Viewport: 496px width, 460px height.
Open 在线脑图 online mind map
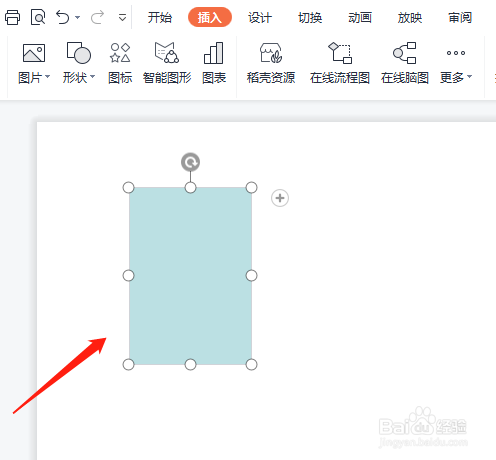(x=405, y=63)
